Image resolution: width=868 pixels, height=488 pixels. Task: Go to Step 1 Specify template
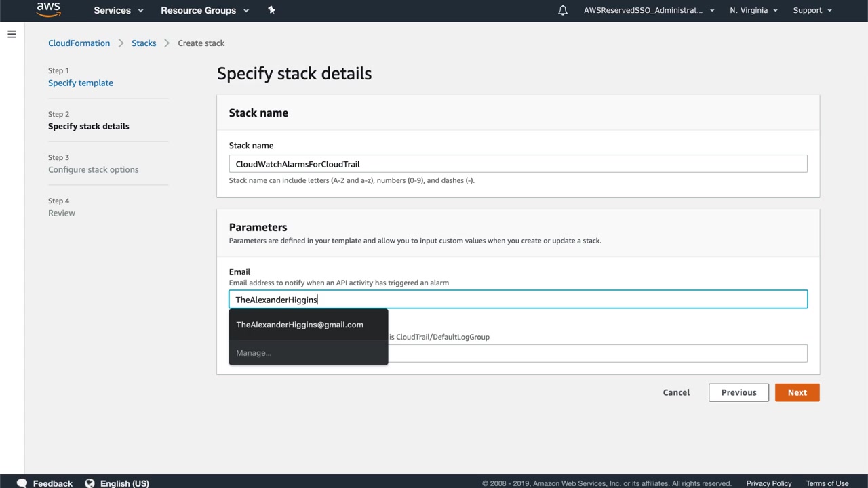pos(81,83)
